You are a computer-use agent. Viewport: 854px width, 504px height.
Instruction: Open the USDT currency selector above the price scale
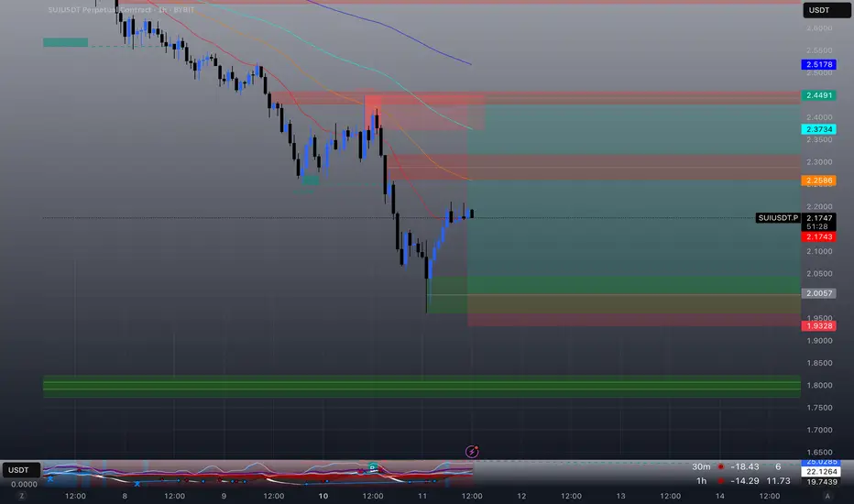pos(827,10)
